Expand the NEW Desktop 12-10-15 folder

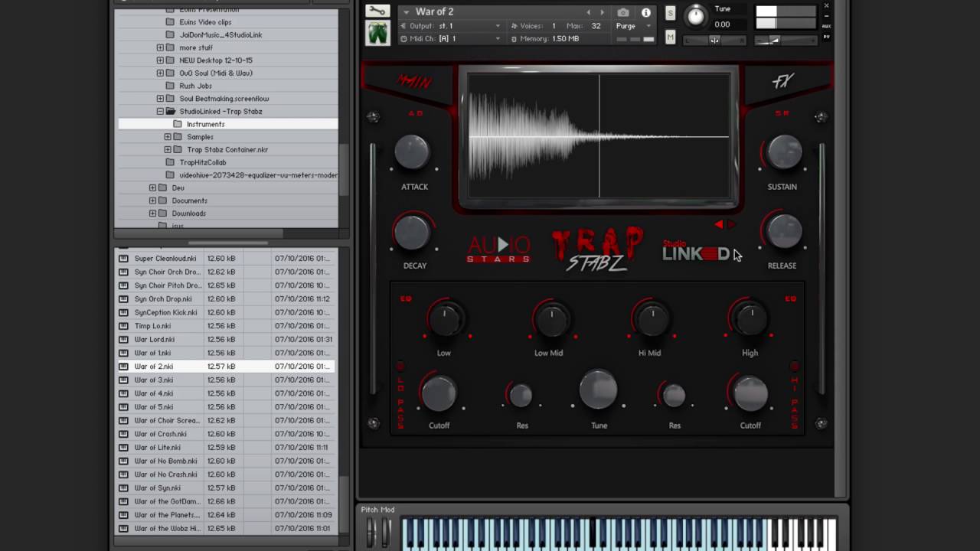[160, 60]
